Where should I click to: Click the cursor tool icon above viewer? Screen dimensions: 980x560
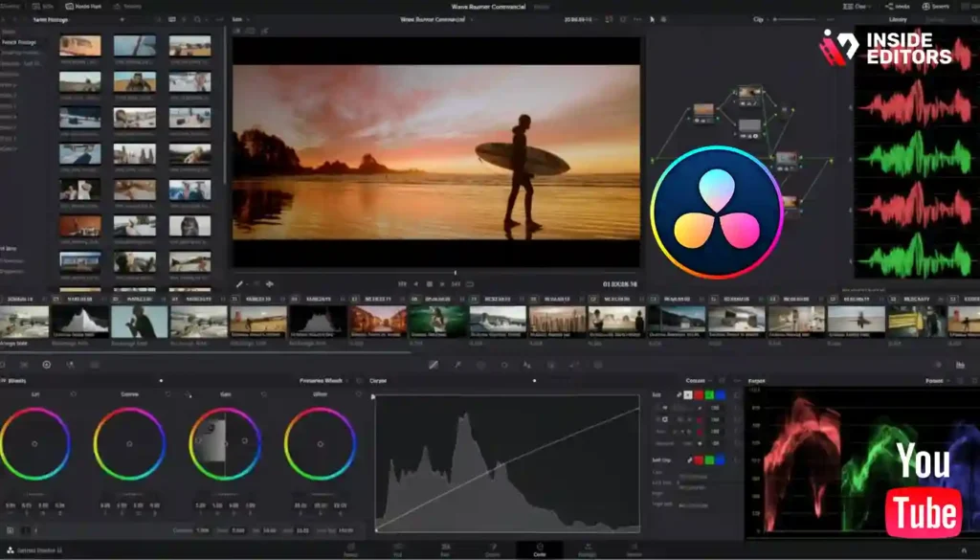point(652,19)
